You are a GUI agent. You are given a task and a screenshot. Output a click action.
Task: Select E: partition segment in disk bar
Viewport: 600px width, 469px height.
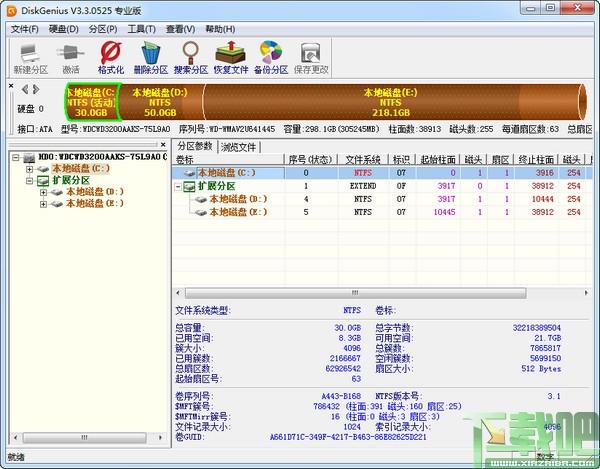point(392,102)
